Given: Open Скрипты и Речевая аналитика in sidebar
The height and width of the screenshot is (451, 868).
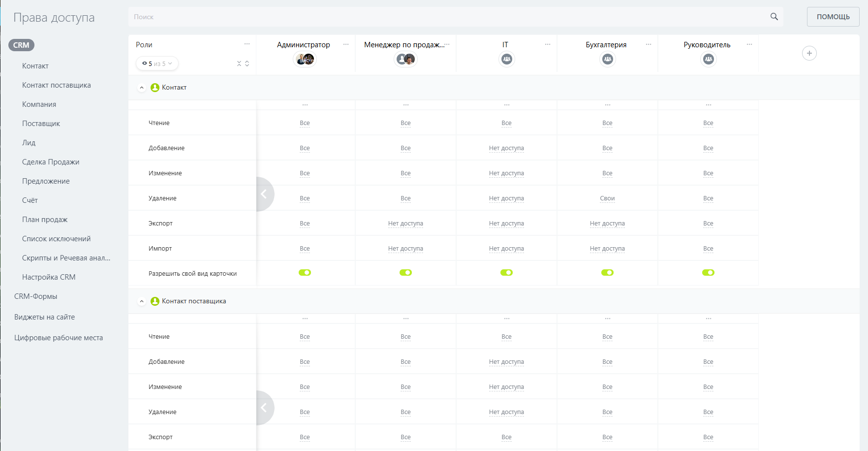Looking at the screenshot, I should (66, 258).
